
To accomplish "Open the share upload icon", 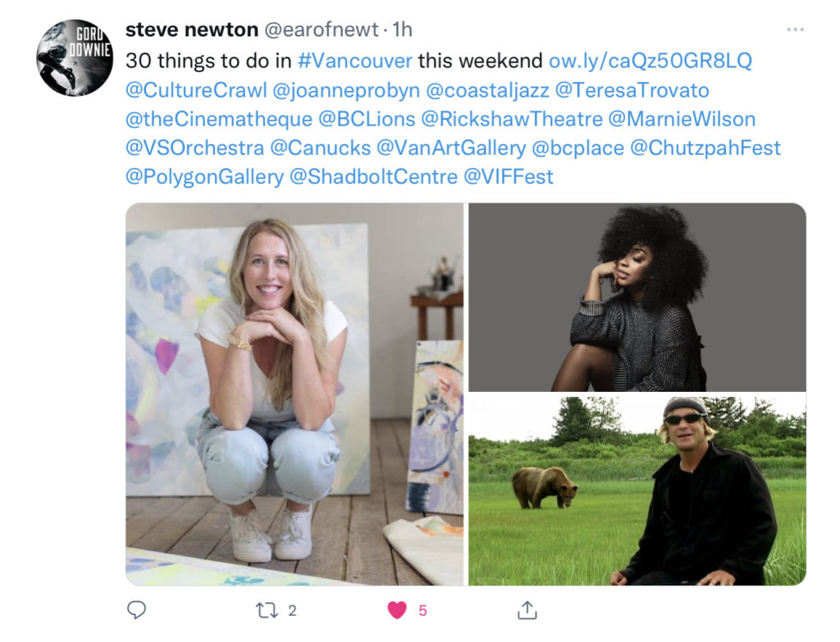I will tap(527, 610).
